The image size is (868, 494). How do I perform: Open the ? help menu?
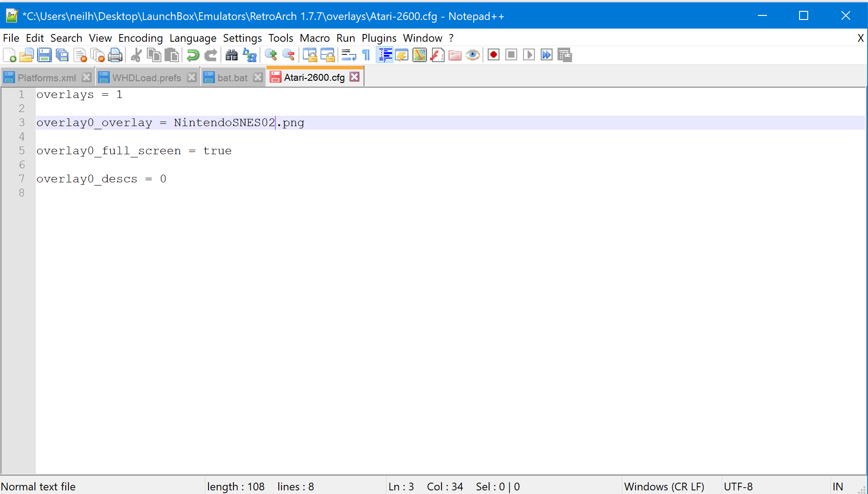pyautogui.click(x=451, y=38)
